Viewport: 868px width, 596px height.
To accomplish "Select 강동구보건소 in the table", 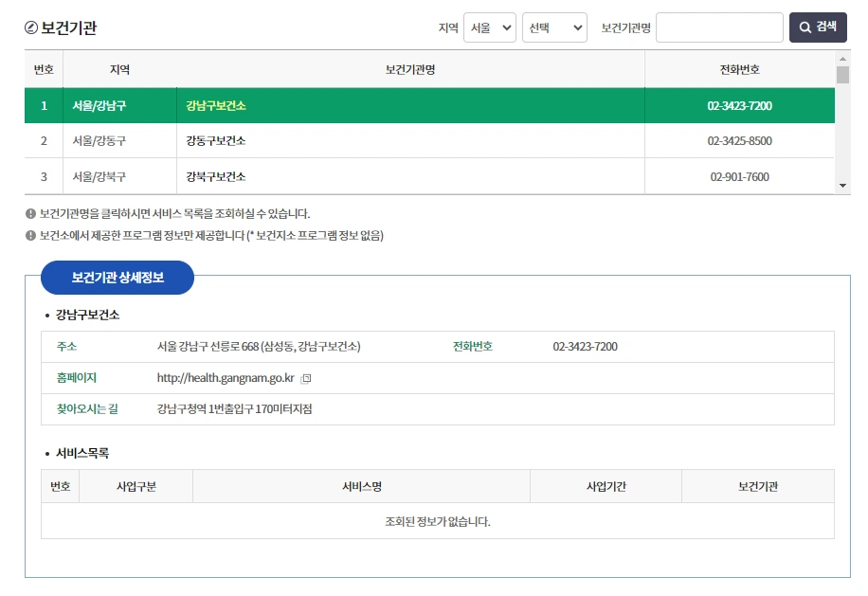I will tap(216, 140).
